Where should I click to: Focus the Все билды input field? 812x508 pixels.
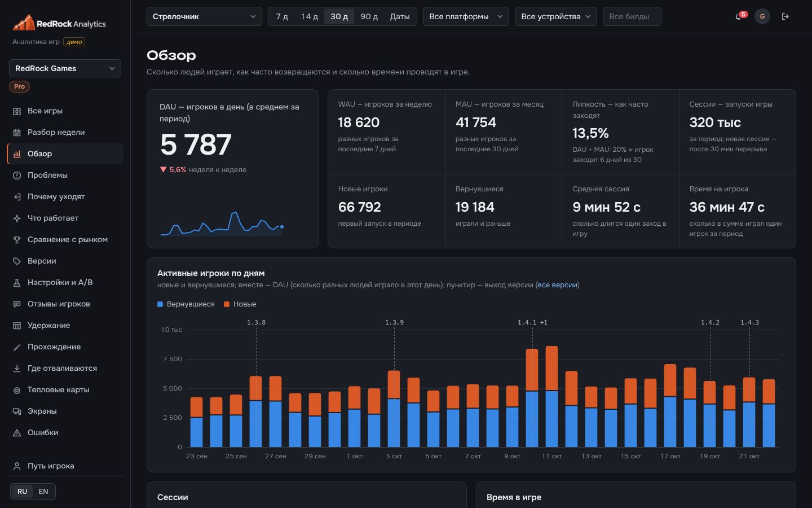click(x=632, y=16)
